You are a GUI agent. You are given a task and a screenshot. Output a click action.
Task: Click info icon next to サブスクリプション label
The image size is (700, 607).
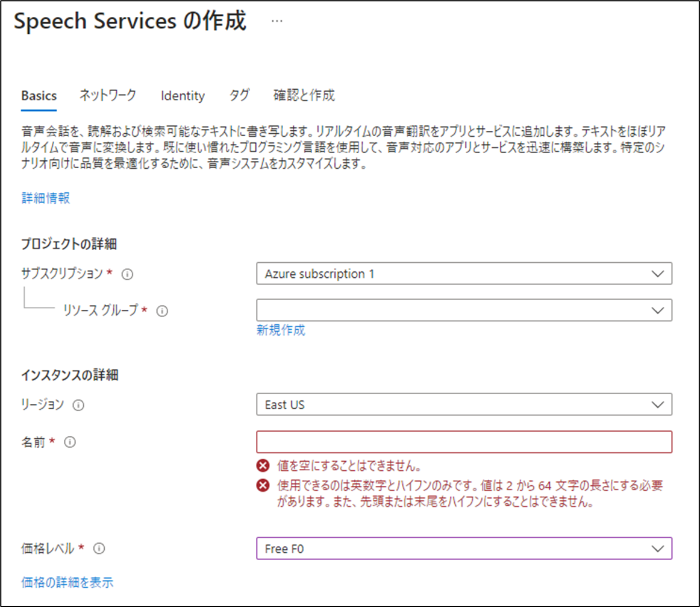tap(127, 274)
